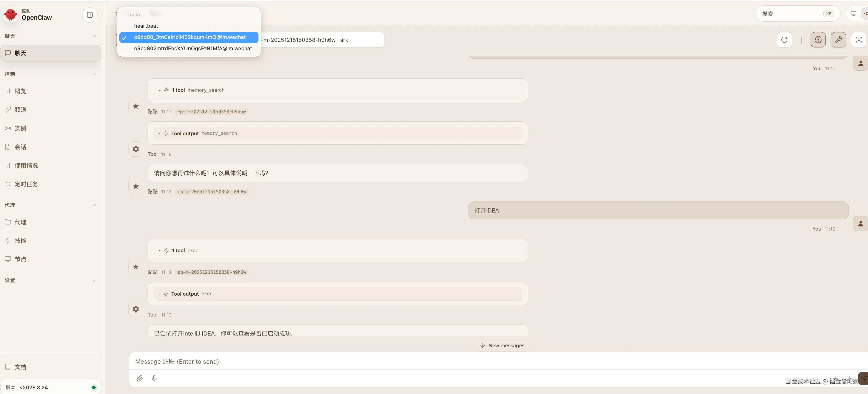Toggle the wrench tools display

tap(838, 40)
